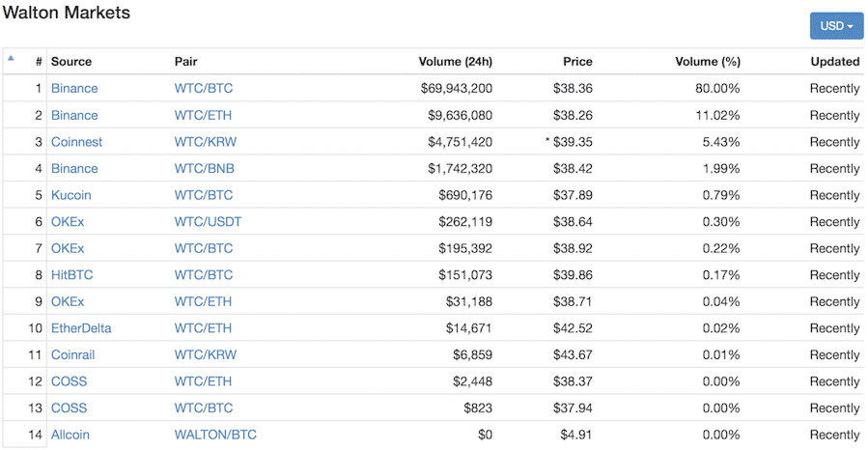Select the $37.89 price cell
The image size is (868, 450).
(573, 195)
